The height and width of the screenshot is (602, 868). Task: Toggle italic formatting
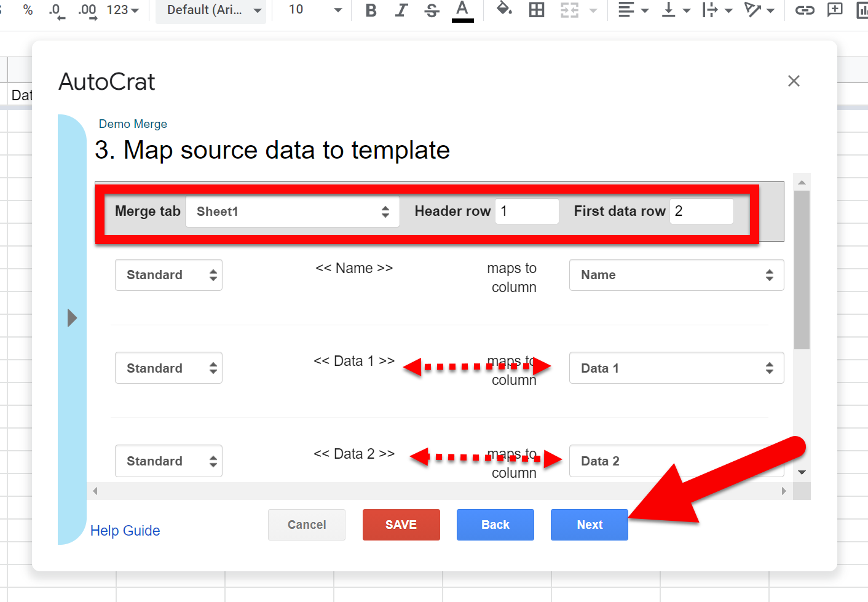(401, 10)
